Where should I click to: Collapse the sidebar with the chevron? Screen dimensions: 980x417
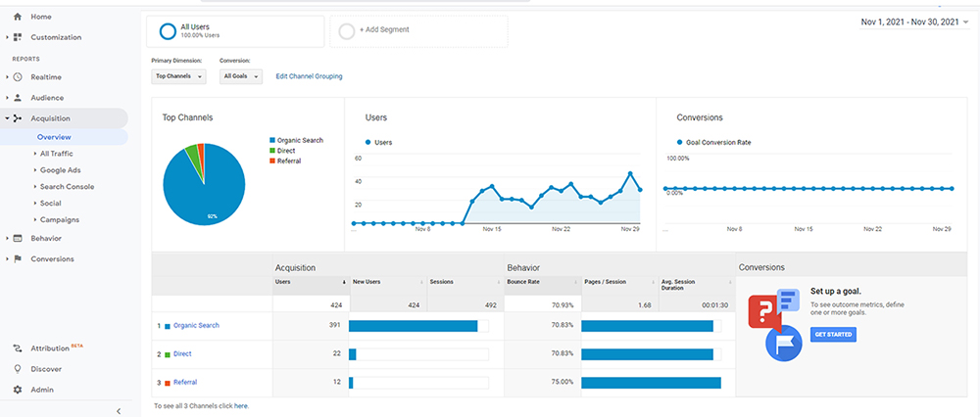(x=119, y=411)
